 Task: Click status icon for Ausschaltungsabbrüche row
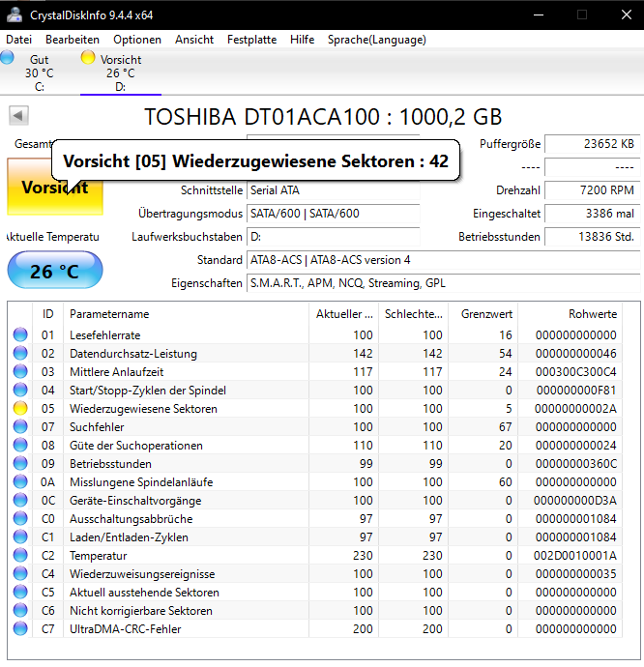click(x=20, y=518)
